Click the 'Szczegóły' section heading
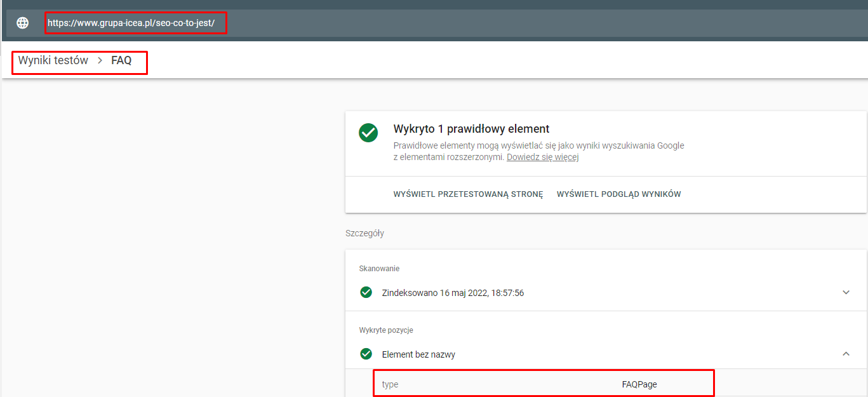The height and width of the screenshot is (397, 868). tap(364, 233)
